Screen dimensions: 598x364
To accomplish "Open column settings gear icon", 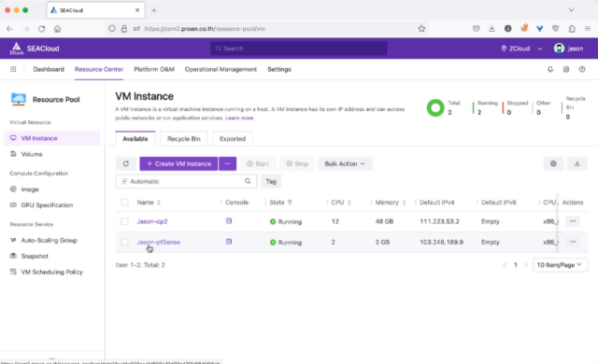I will pos(553,163).
